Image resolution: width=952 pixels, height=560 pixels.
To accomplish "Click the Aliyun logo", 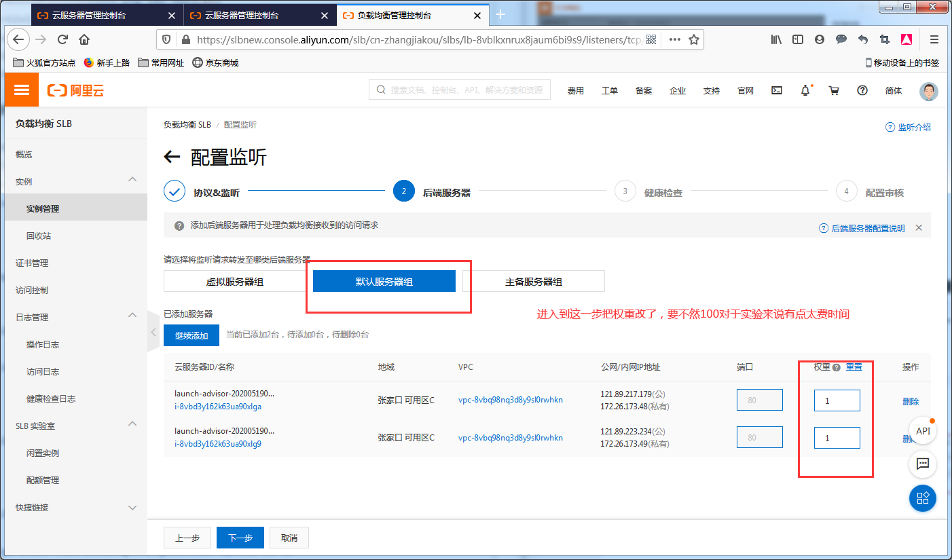I will pyautogui.click(x=75, y=89).
